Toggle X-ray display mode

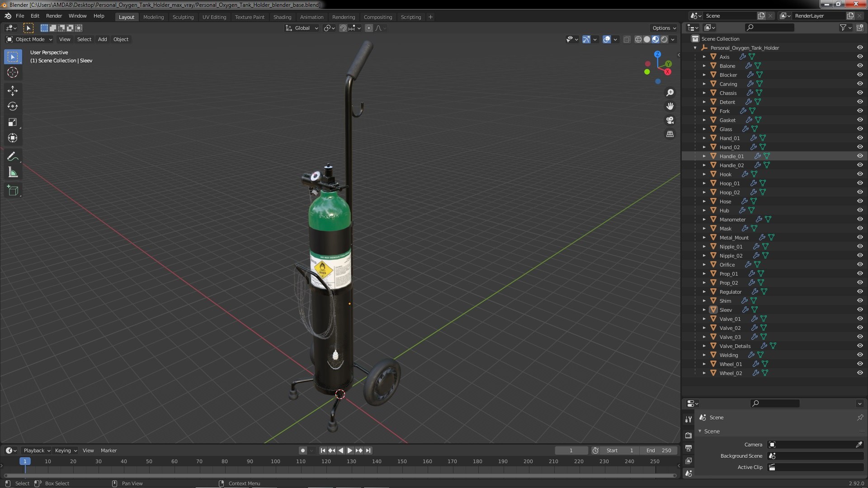(x=627, y=39)
